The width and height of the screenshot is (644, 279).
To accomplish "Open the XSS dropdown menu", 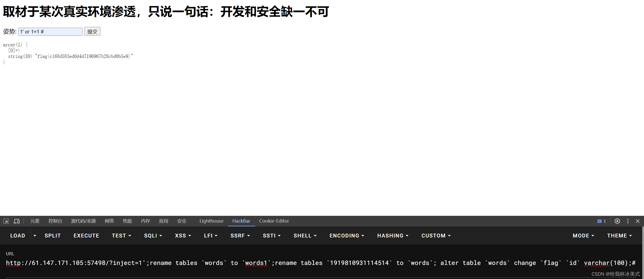I will (x=183, y=236).
